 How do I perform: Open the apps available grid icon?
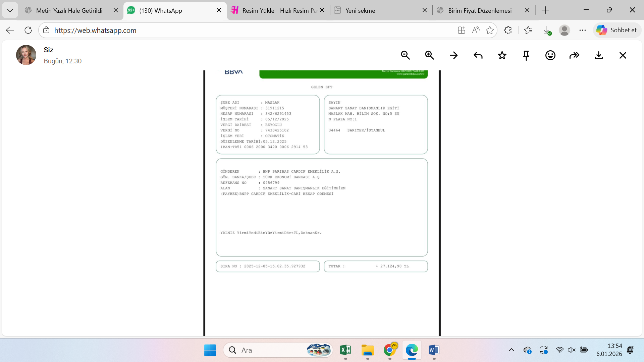[462, 30]
